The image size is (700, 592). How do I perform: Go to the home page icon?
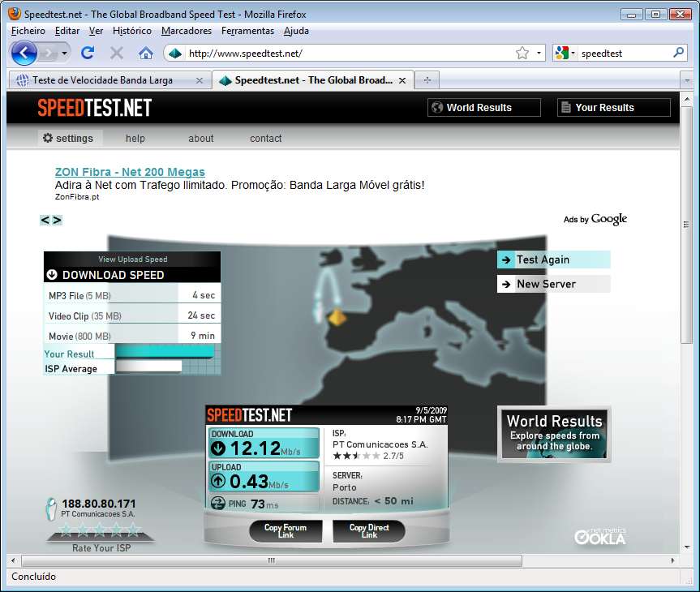[x=145, y=54]
